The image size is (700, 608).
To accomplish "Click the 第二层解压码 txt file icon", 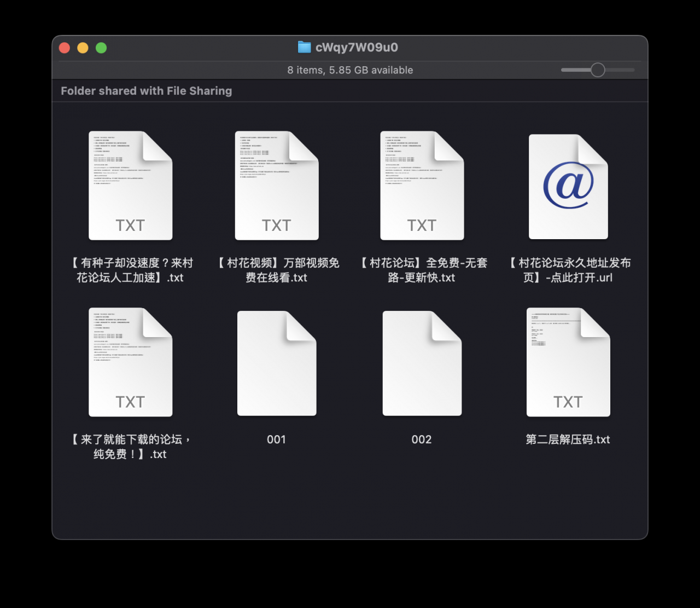I will point(568,362).
